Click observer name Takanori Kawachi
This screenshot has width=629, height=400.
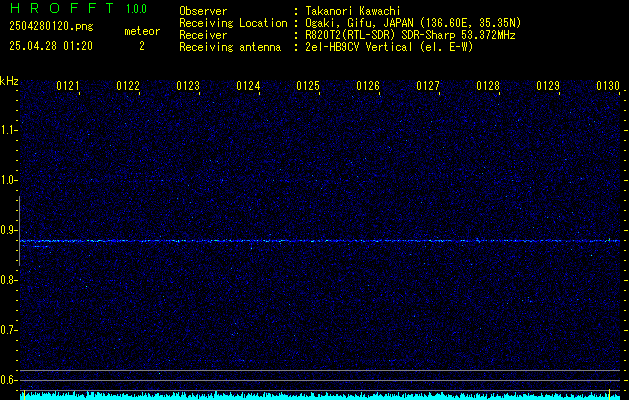click(x=353, y=11)
